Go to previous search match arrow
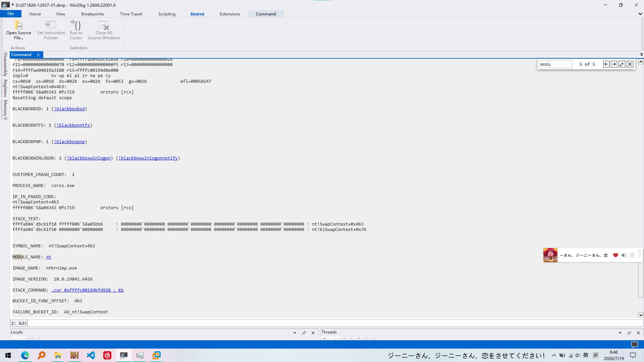Screen dimensions: 644x362 [606, 64]
